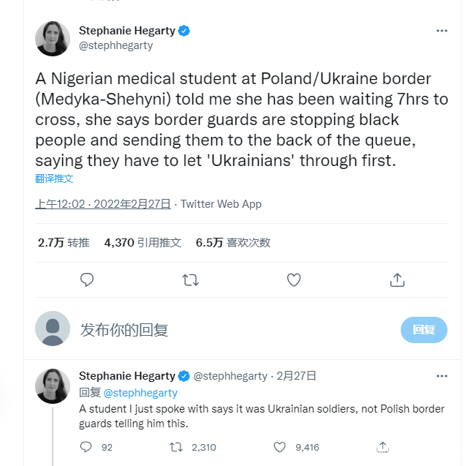Click reply icon showing 92 replies

click(x=86, y=446)
